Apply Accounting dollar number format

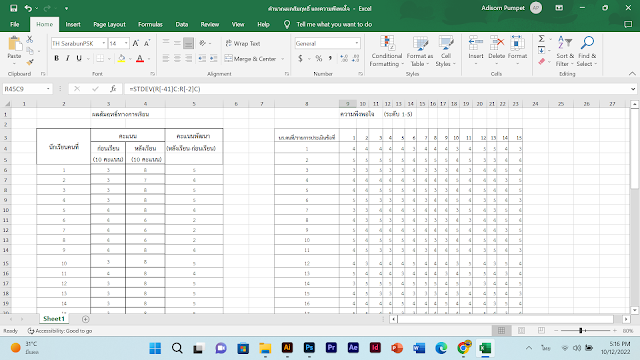coord(300,59)
